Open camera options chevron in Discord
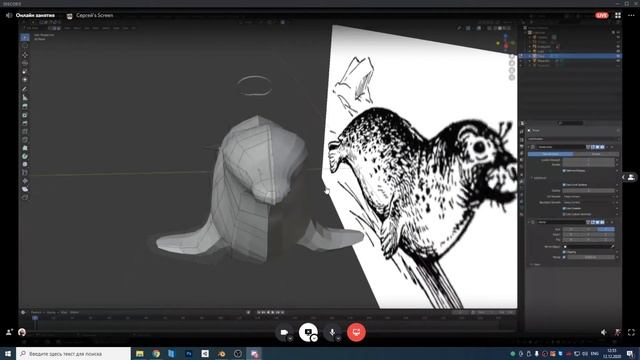This screenshot has height=360, width=640. click(290, 338)
